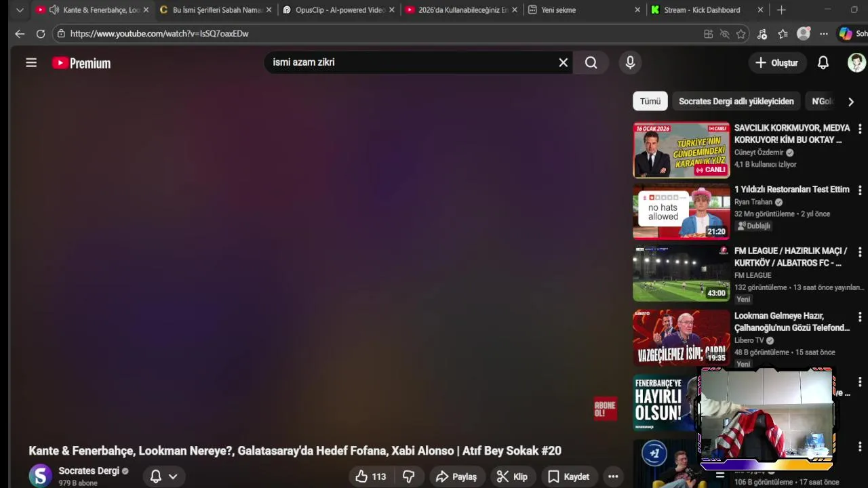Click the Socrates Dergi channel name
Viewport: 868px width, 488px height.
tap(89, 471)
